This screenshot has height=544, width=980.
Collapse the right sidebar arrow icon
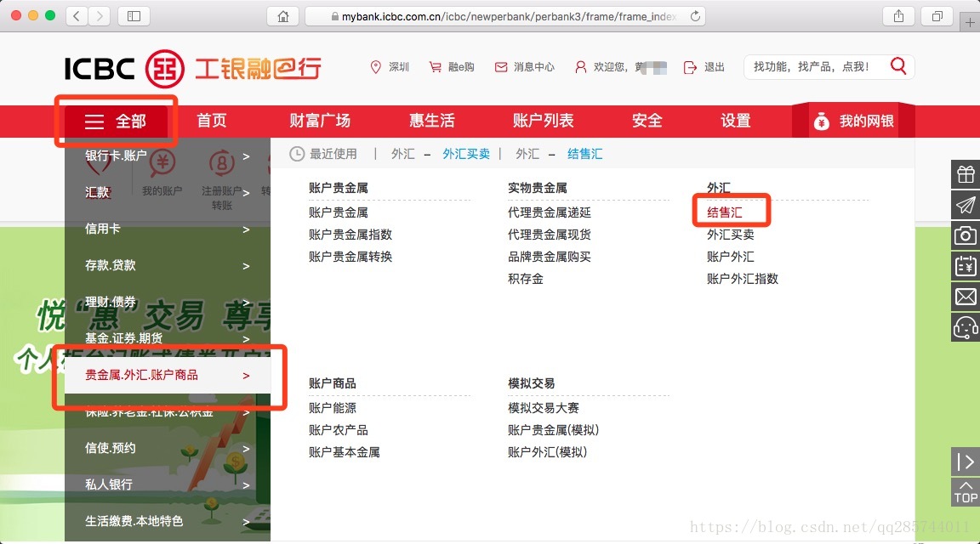click(x=966, y=462)
